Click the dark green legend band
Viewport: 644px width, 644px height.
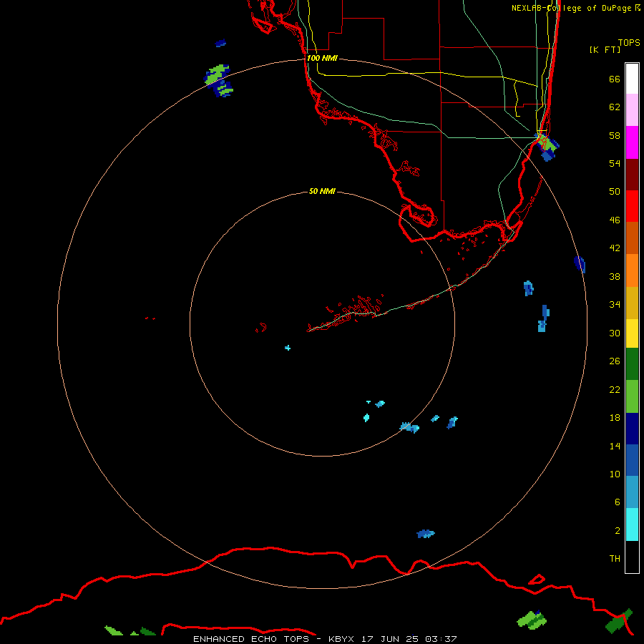pyautogui.click(x=632, y=364)
